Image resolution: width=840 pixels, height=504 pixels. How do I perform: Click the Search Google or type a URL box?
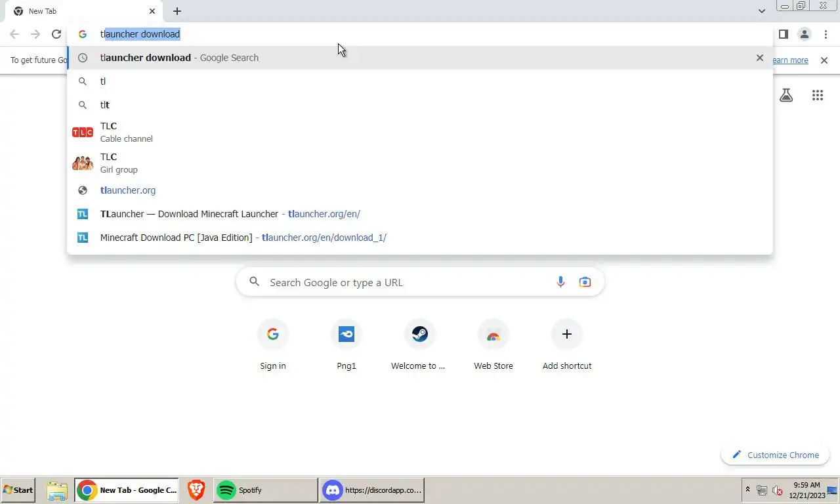coord(420,282)
